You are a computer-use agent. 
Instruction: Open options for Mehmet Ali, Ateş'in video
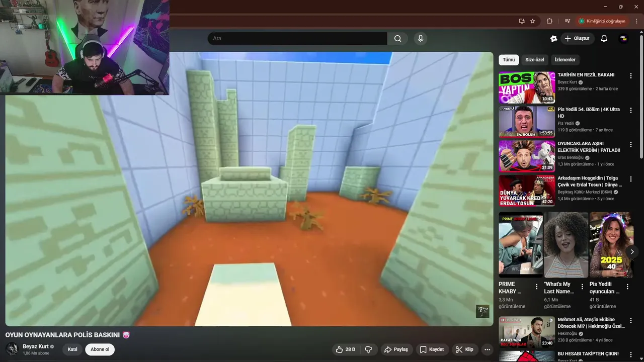click(x=631, y=321)
